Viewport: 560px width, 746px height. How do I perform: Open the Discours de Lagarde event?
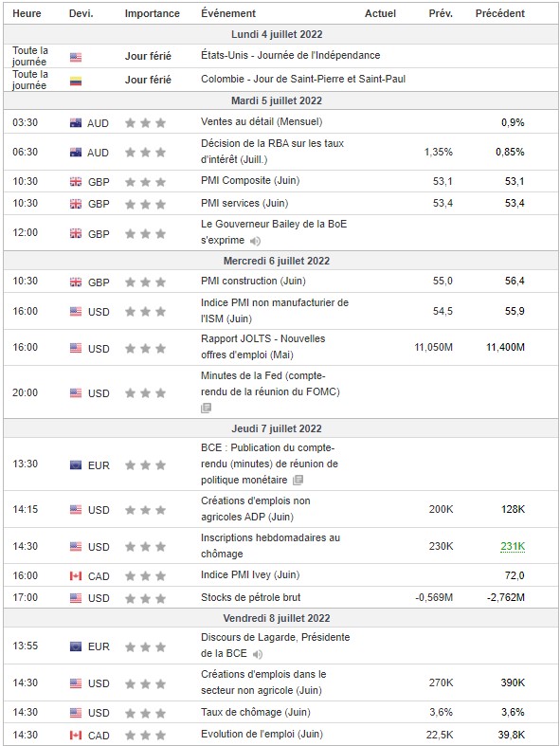point(275,646)
